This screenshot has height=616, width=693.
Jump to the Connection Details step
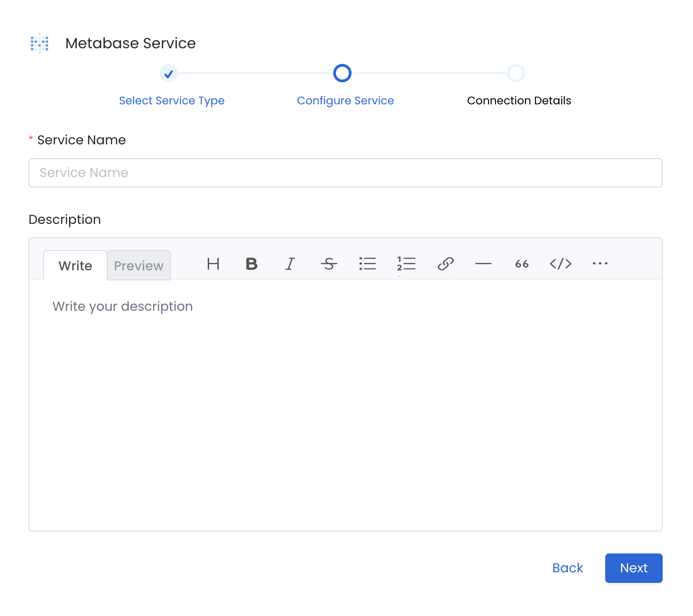click(x=519, y=100)
